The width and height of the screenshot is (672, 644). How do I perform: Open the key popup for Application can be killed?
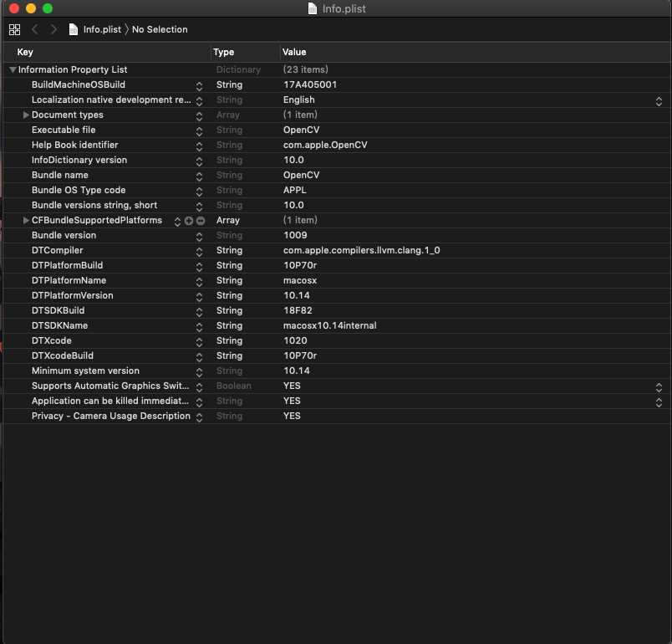(x=199, y=402)
